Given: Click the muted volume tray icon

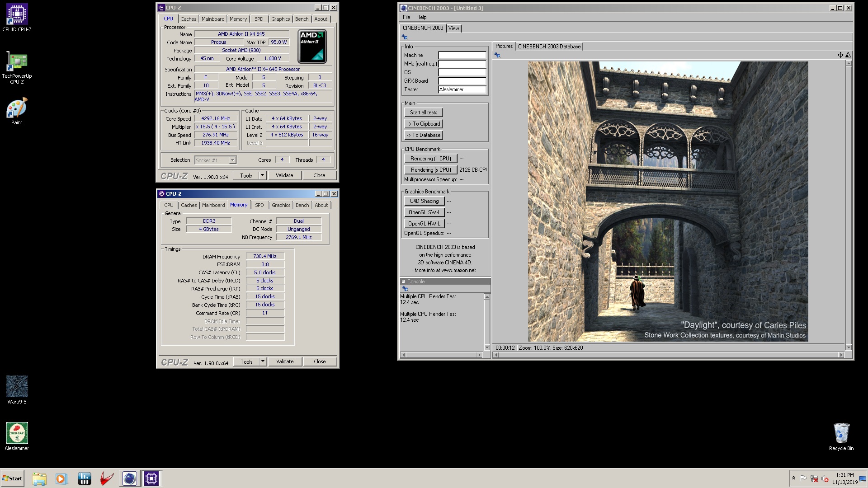Looking at the screenshot, I should pos(825,479).
